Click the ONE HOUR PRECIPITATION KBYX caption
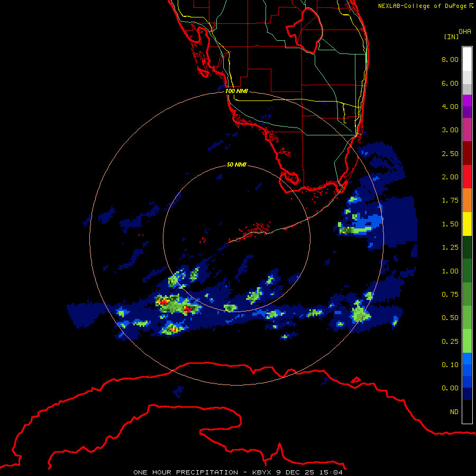 pyautogui.click(x=238, y=472)
